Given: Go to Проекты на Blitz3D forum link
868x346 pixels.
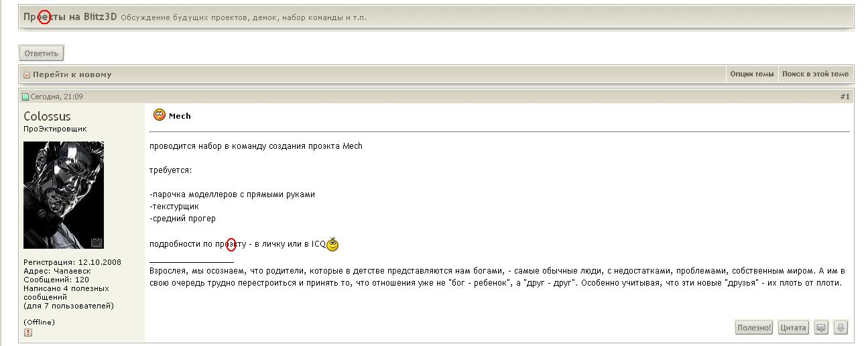Looking at the screenshot, I should (x=70, y=17).
